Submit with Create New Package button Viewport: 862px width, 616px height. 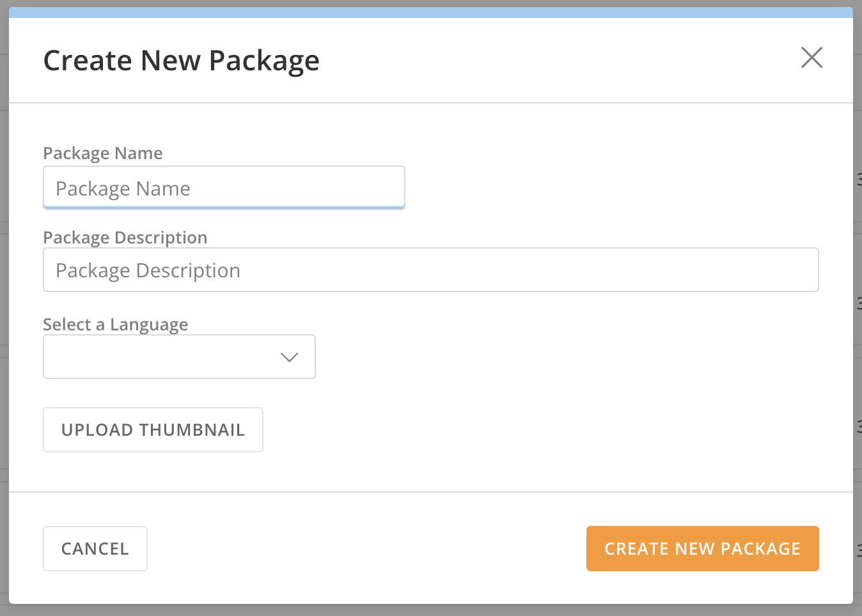(702, 548)
